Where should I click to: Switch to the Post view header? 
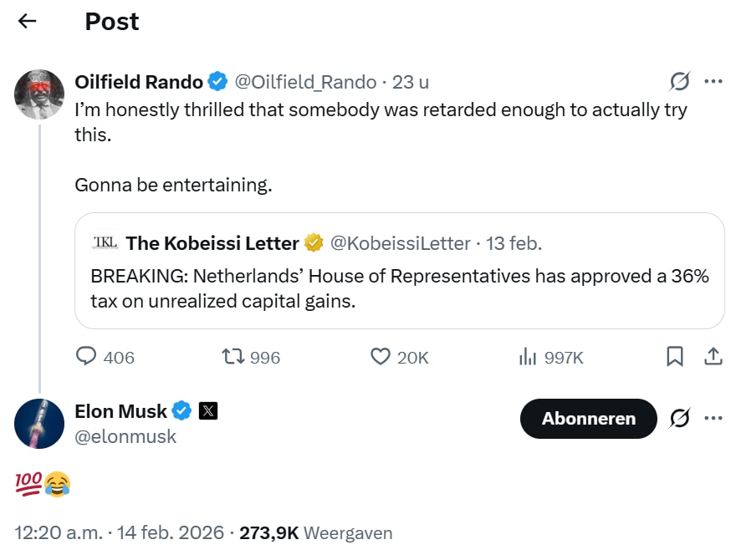coord(110,23)
